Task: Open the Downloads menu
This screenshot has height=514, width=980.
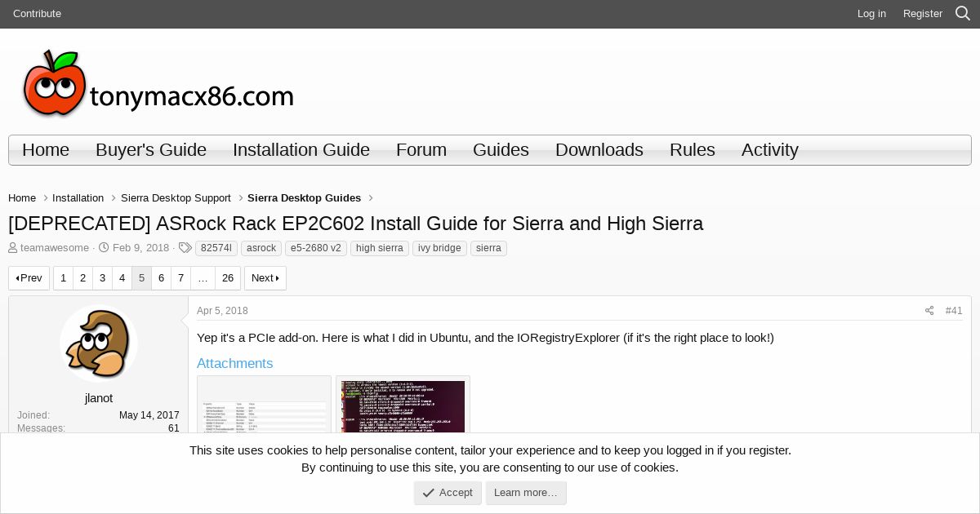Action: pyautogui.click(x=599, y=150)
